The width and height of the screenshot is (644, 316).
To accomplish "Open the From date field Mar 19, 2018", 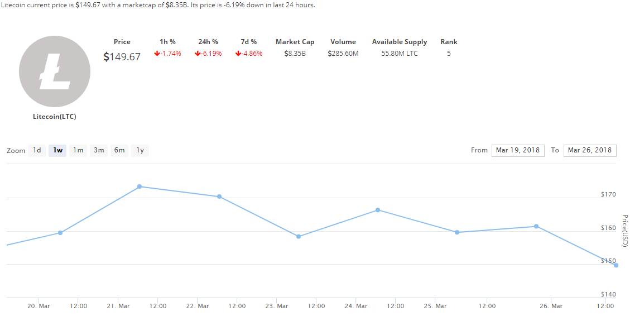I will point(518,150).
